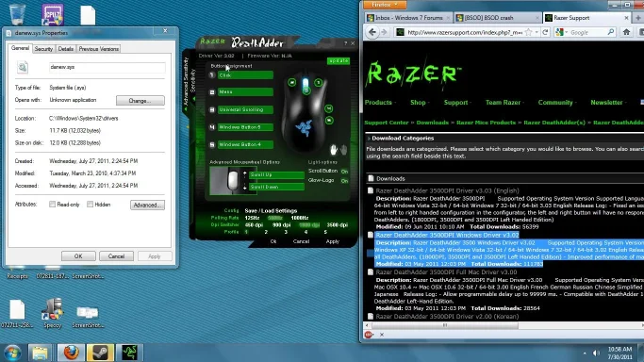Viewport: 644px width, 362px height.
Task: Click the search magnifier in the Google box
Action: coord(611,32)
